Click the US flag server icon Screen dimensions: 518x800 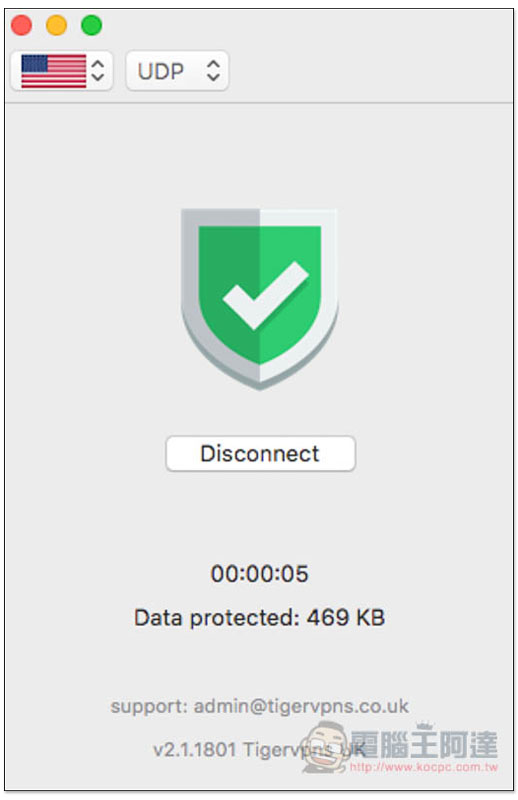(x=54, y=71)
